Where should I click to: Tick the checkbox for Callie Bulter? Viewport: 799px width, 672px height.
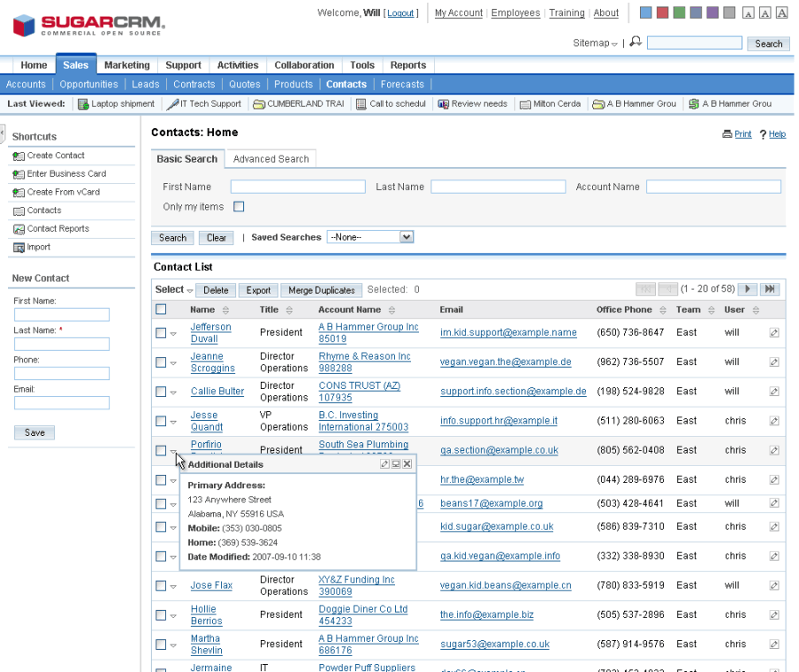click(x=161, y=392)
